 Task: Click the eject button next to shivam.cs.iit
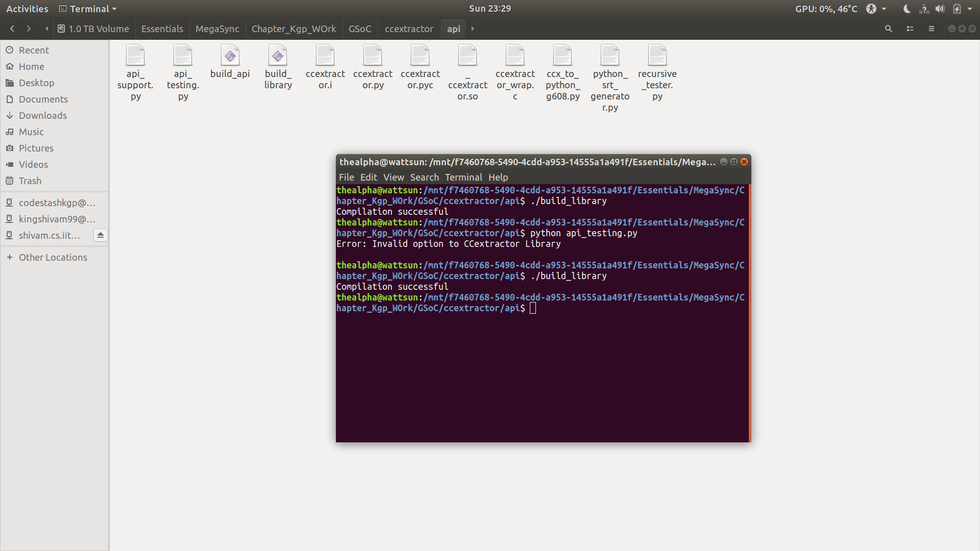[x=101, y=235]
